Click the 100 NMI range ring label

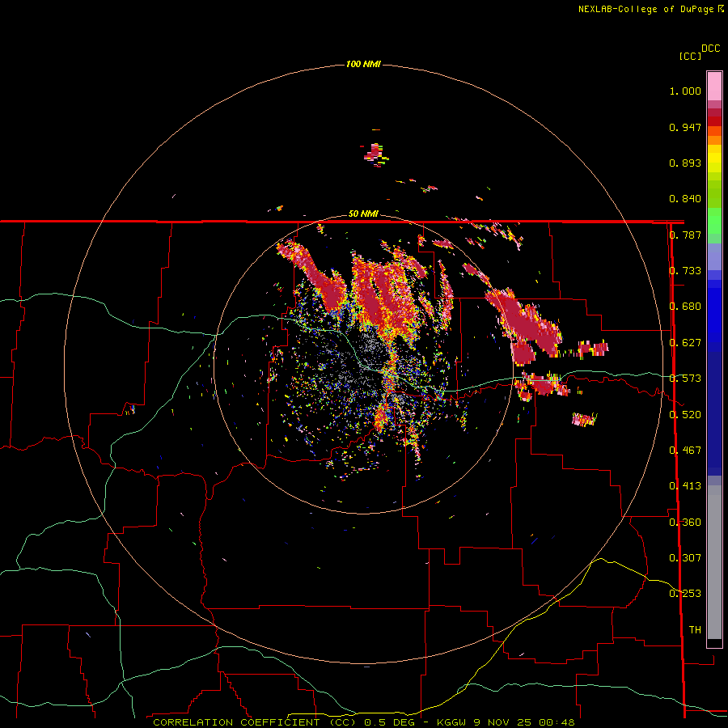tap(363, 64)
